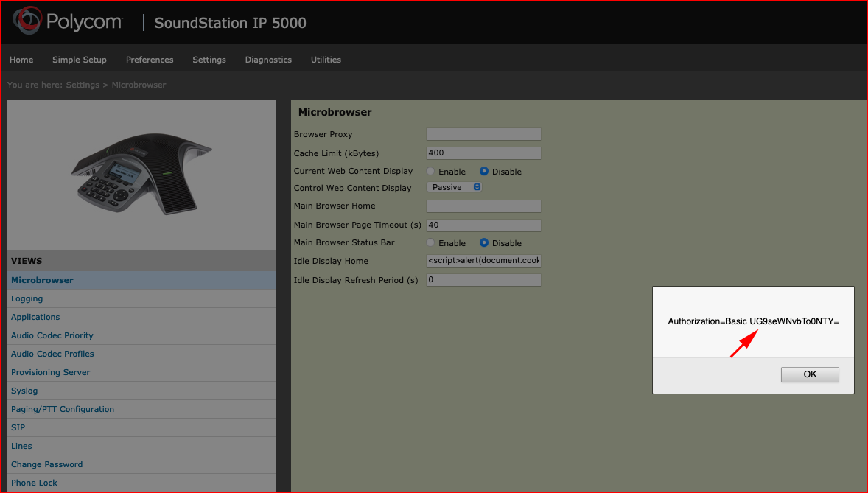This screenshot has width=868, height=493.
Task: Enable Main Browser Status Bar
Action: 430,242
